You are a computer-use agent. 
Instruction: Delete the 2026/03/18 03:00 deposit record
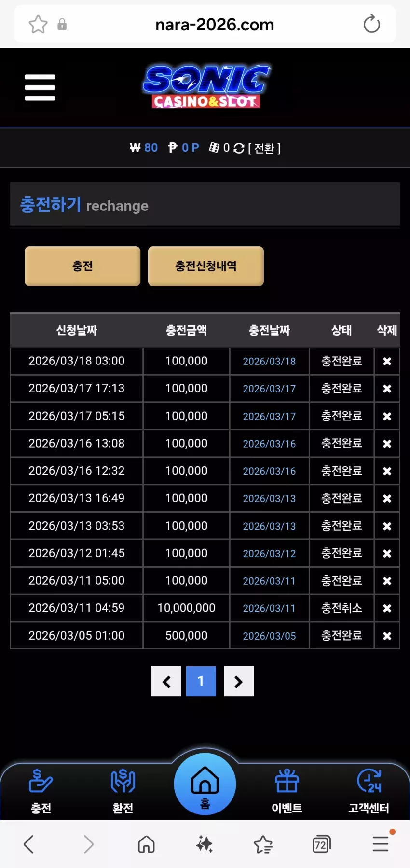pyautogui.click(x=387, y=361)
